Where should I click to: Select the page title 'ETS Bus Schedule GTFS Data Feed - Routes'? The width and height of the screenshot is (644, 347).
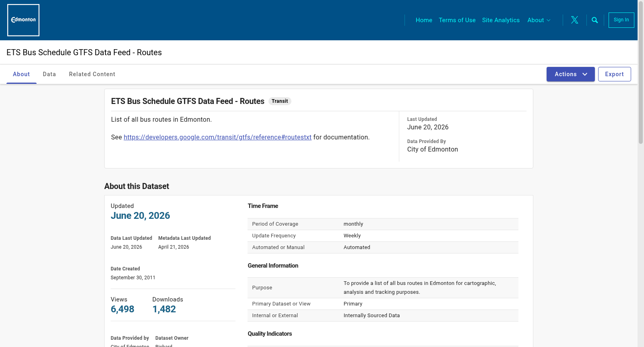coord(84,52)
